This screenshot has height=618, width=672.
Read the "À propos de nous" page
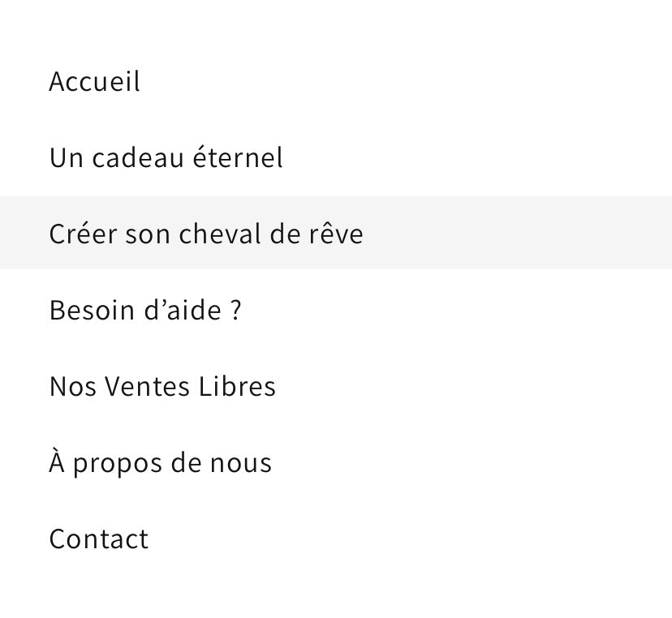(160, 462)
